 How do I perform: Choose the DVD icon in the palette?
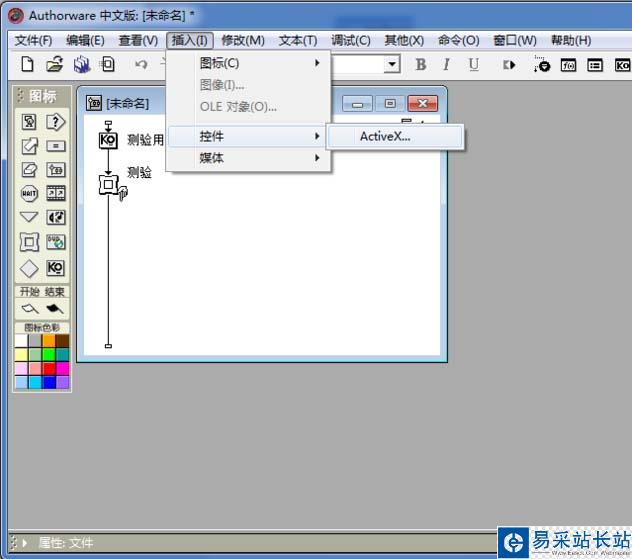pos(56,242)
